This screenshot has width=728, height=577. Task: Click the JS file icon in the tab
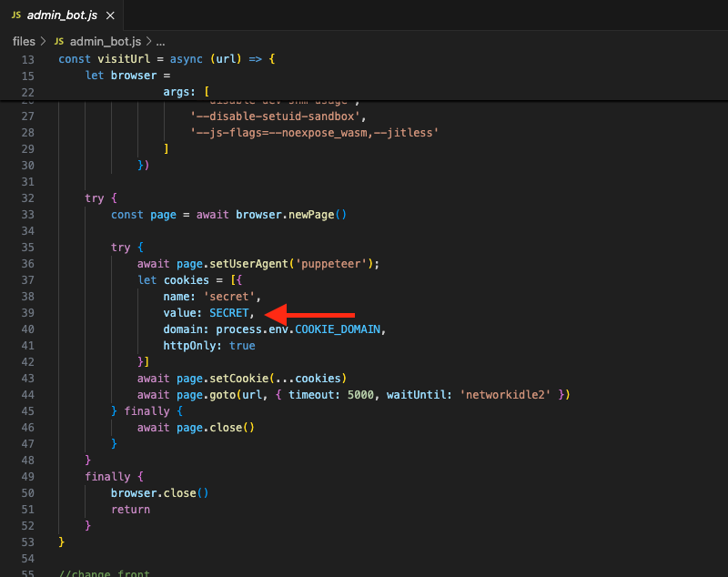pos(18,14)
